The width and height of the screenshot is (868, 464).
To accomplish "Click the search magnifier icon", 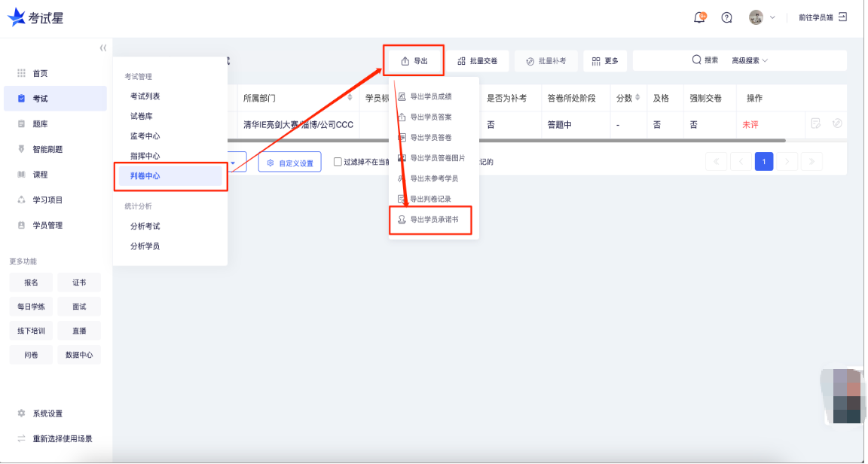I will coord(696,60).
